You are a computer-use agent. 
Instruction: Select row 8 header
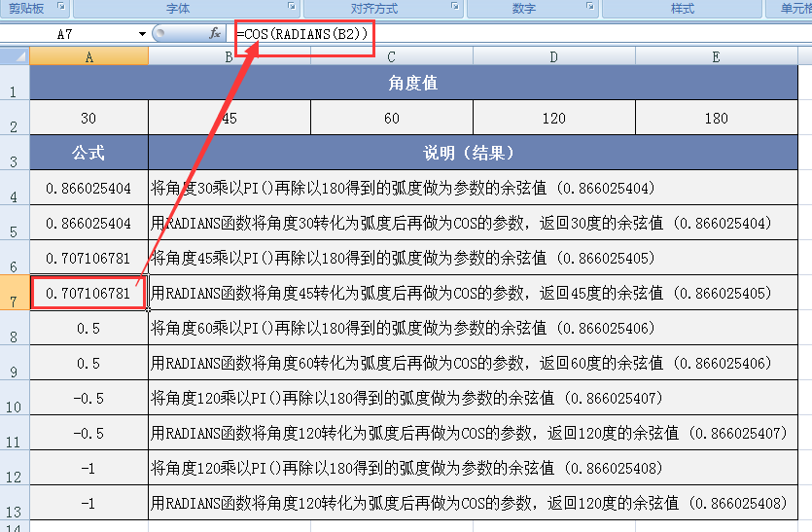point(15,328)
